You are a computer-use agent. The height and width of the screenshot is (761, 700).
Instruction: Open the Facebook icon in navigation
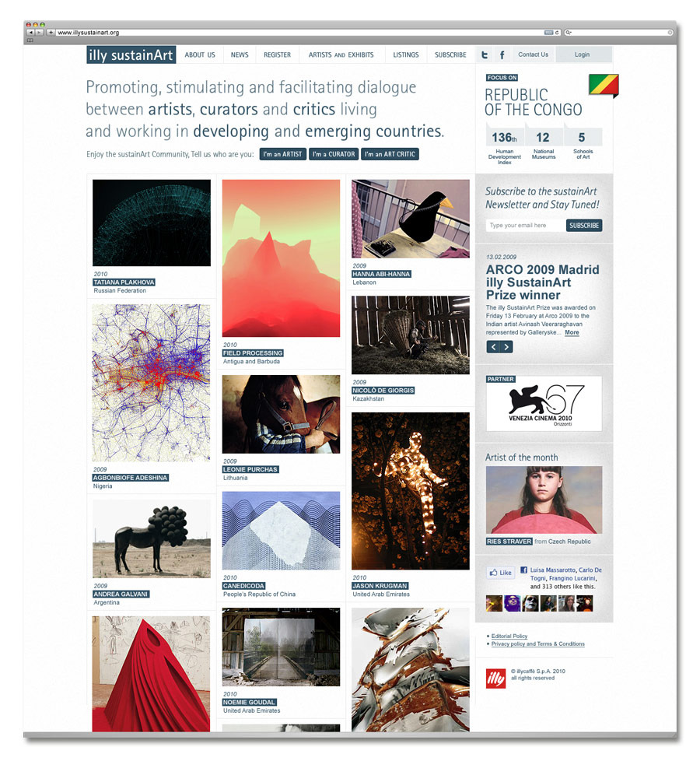(502, 54)
